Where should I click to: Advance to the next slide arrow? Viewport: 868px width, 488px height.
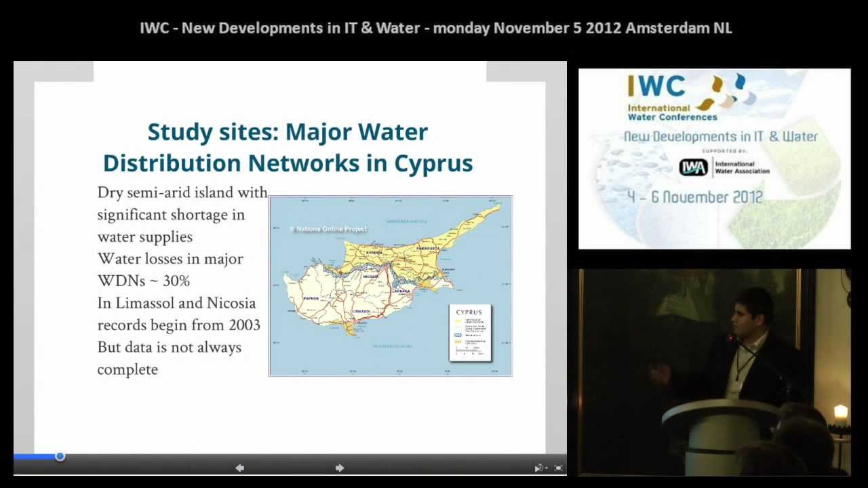pos(339,468)
